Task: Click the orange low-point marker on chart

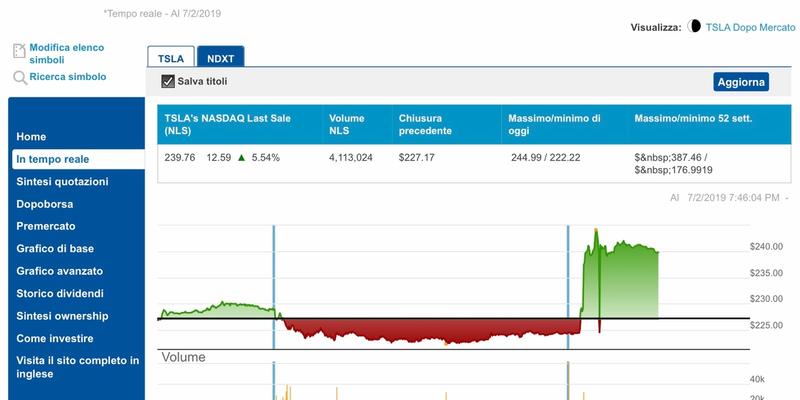Action: 446,344
